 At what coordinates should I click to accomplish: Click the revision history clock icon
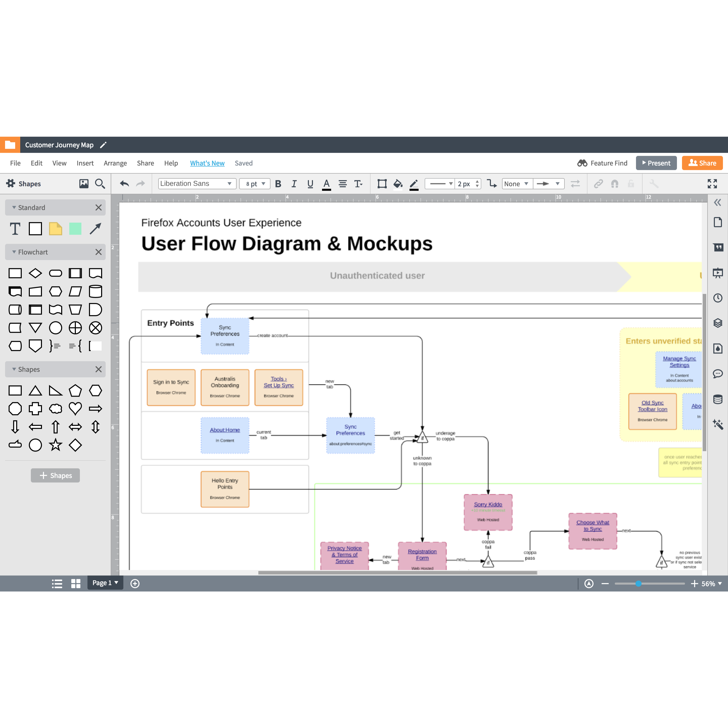717,298
